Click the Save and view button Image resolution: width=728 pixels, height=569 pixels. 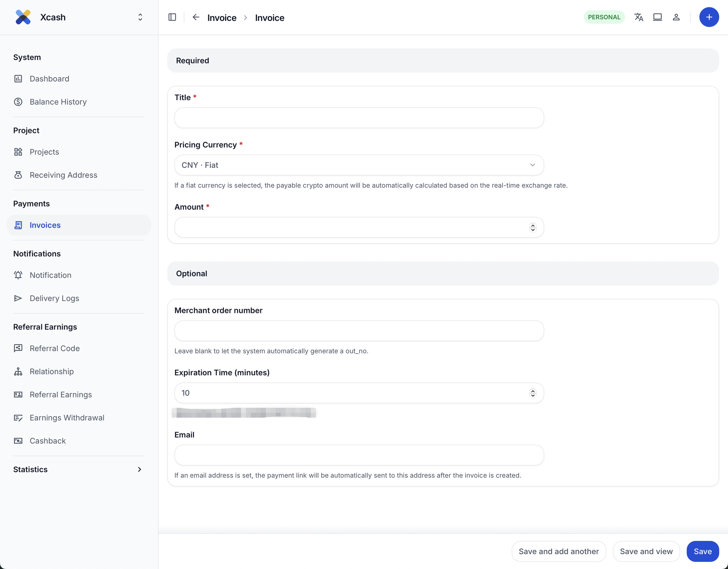[646, 551]
